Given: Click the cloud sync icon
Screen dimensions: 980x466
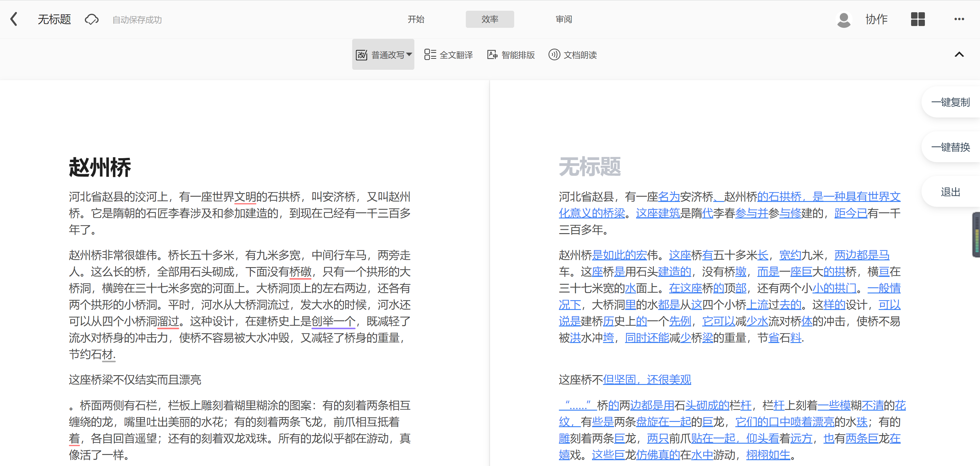Looking at the screenshot, I should (92, 19).
